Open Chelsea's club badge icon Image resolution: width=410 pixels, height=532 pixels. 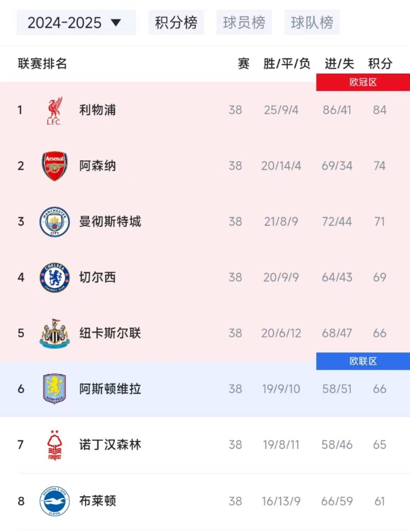54,277
